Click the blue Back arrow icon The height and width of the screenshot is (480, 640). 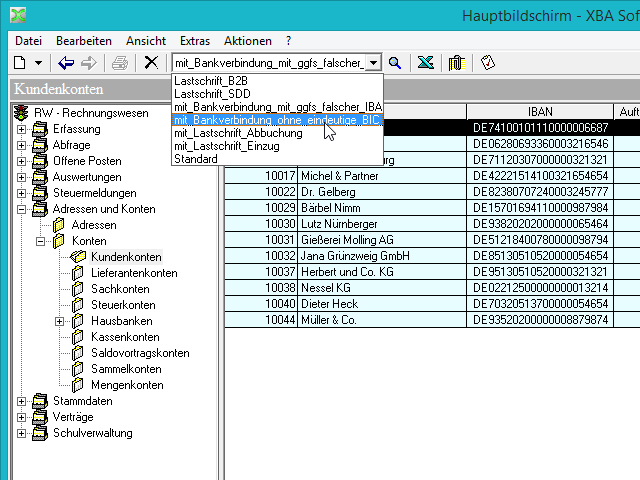pyautogui.click(x=66, y=63)
